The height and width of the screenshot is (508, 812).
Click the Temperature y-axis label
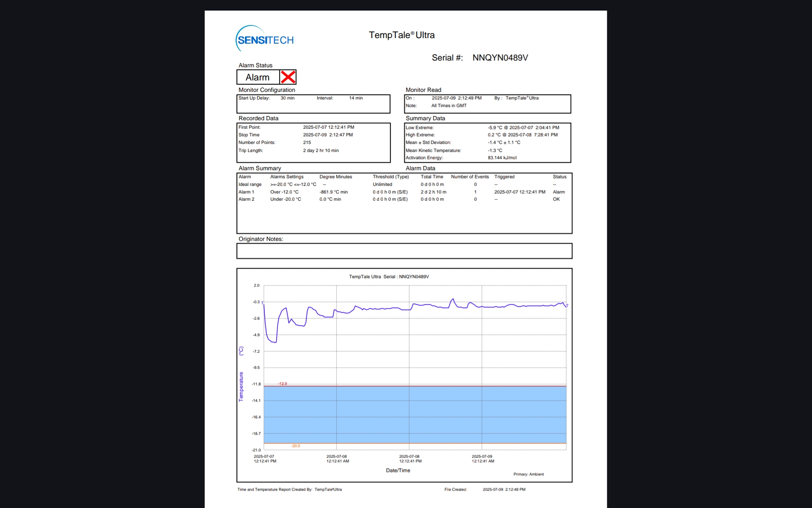[241, 386]
